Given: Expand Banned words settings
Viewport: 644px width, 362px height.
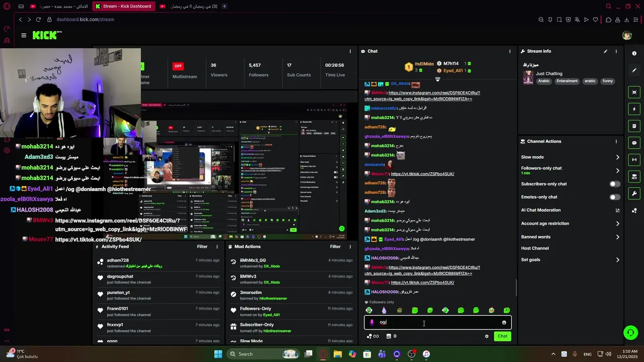Looking at the screenshot, I should pos(570,237).
